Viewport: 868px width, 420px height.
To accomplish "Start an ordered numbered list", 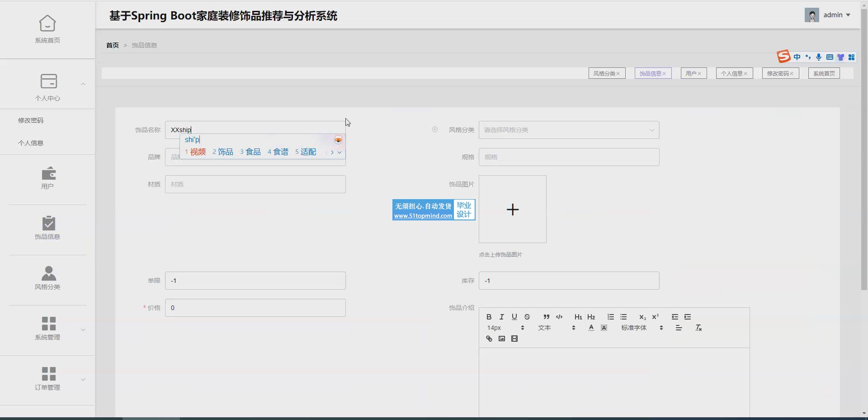I will (610, 317).
